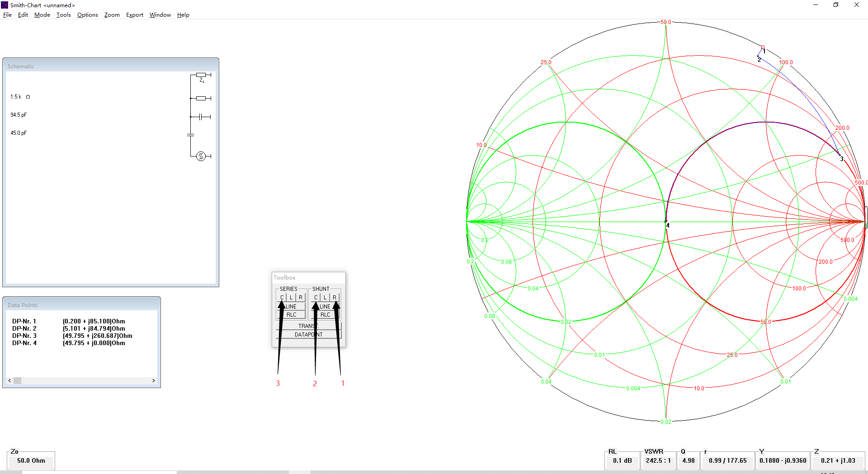Screen dimensions: 868x474
Task: Open the Options menu
Action: 88,15
